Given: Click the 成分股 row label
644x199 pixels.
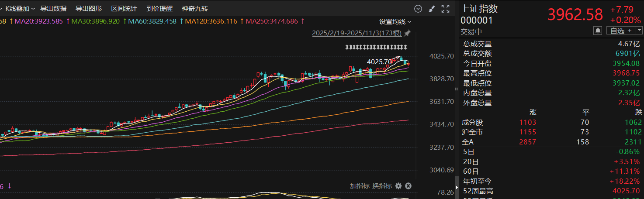Looking at the screenshot, I should point(472,123).
